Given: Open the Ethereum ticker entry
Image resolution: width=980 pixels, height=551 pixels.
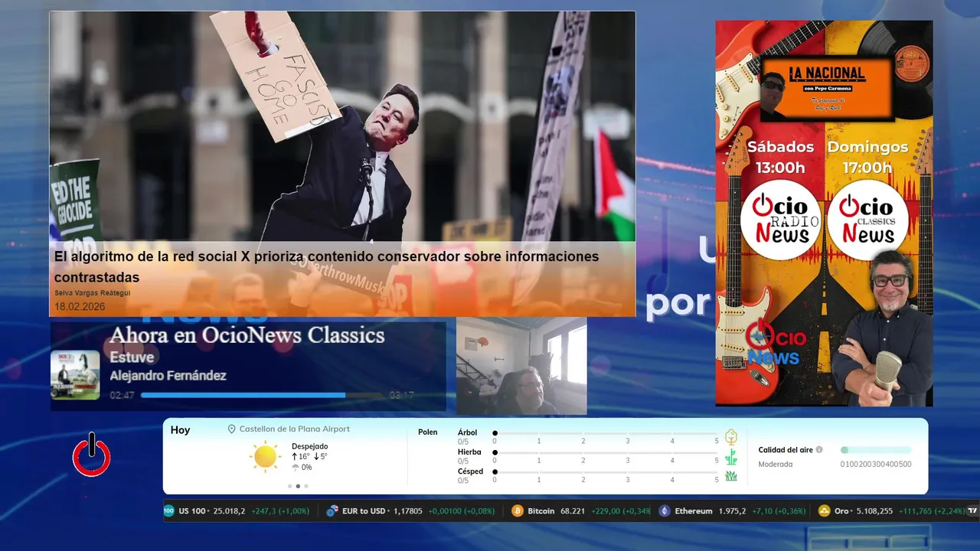Looking at the screenshot, I should [x=731, y=510].
